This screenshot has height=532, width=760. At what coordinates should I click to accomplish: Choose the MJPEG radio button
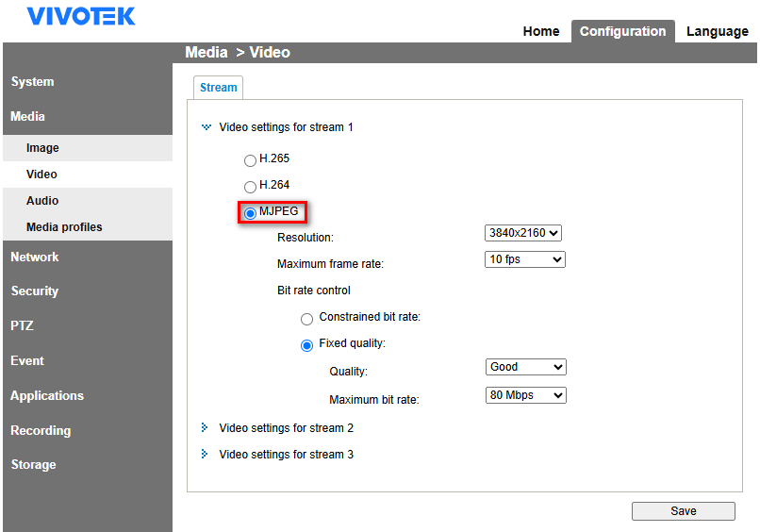click(250, 213)
